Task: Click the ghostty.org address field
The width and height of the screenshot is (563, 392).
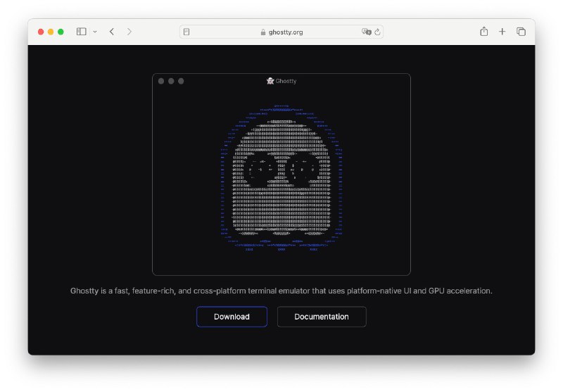Action: (x=281, y=32)
